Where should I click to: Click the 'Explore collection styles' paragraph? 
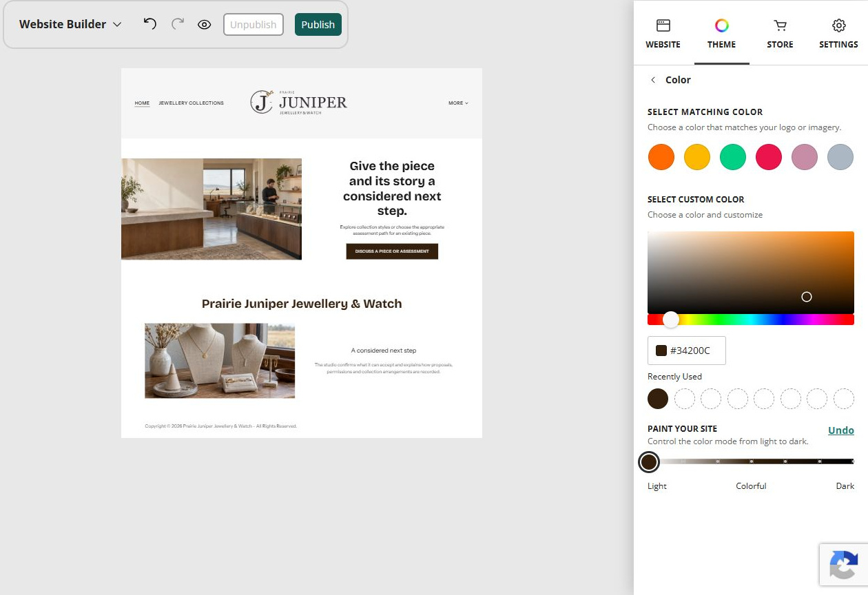click(x=392, y=230)
